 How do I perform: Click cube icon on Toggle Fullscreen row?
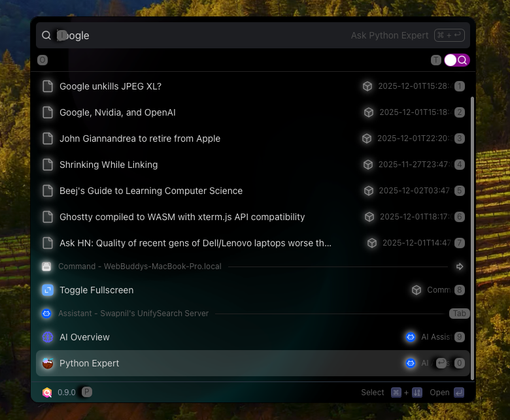[416, 290]
